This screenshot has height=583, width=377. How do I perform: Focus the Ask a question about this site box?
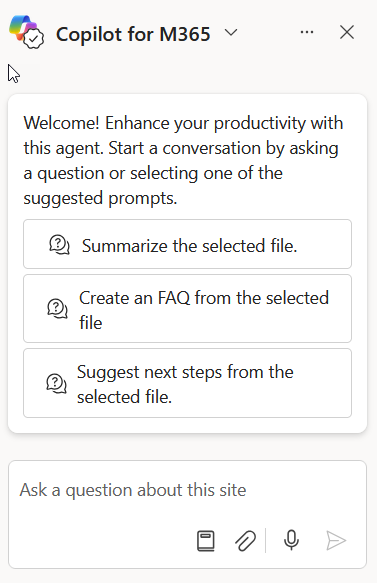click(187, 490)
